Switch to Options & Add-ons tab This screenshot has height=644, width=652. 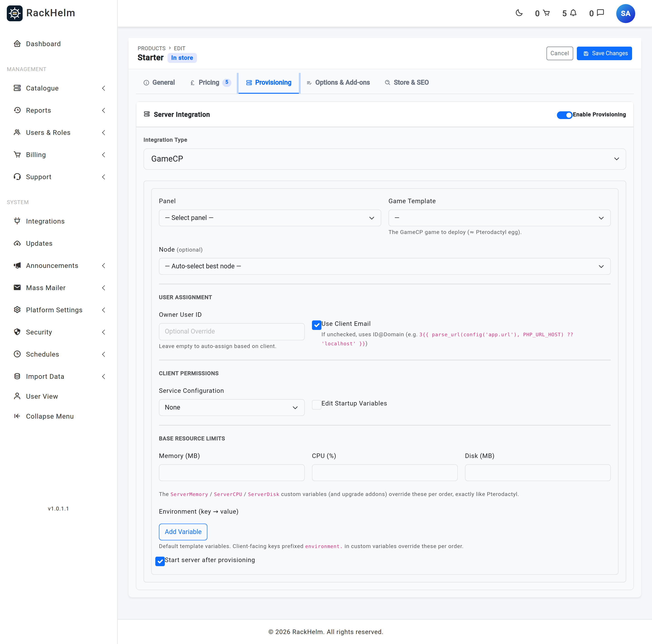click(x=338, y=83)
